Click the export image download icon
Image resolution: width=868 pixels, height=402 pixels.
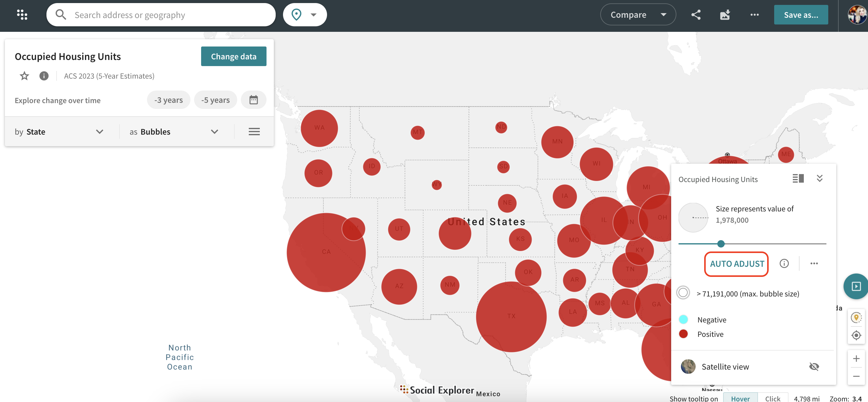[x=725, y=14]
